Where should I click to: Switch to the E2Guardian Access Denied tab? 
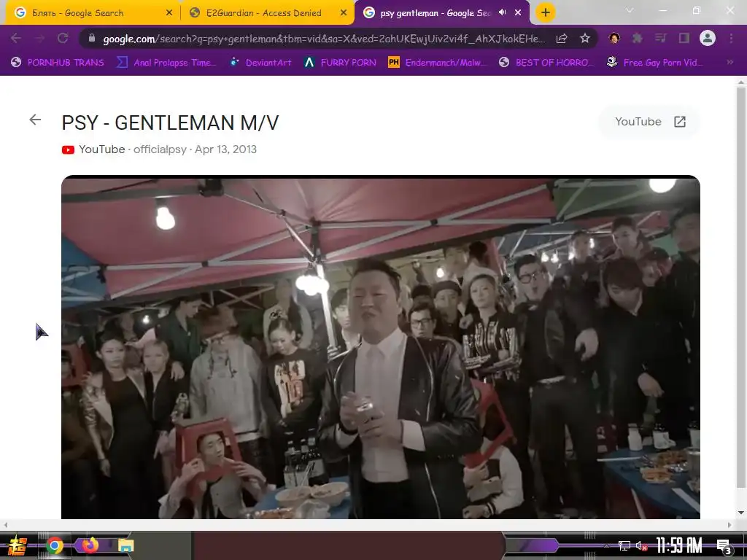pyautogui.click(x=268, y=13)
